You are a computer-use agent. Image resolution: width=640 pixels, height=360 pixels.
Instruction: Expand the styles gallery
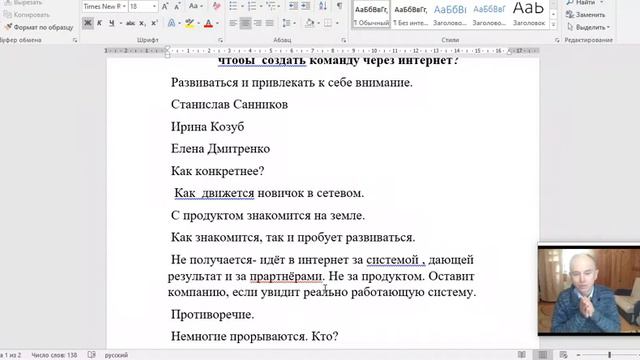(x=553, y=24)
